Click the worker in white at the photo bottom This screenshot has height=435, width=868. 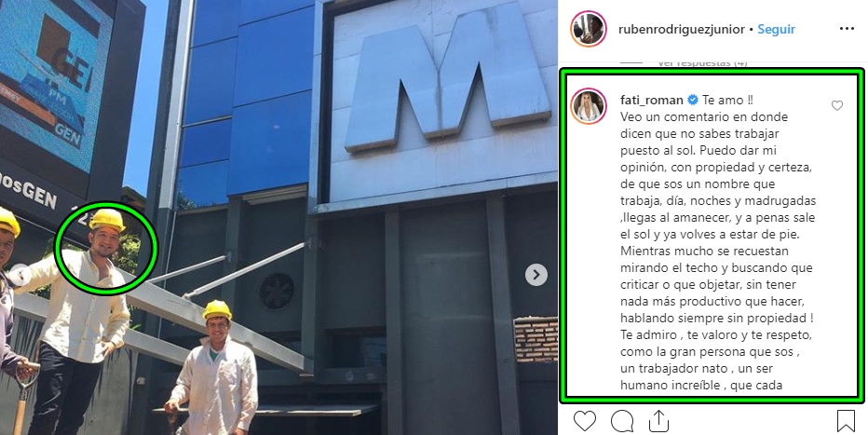[215, 368]
